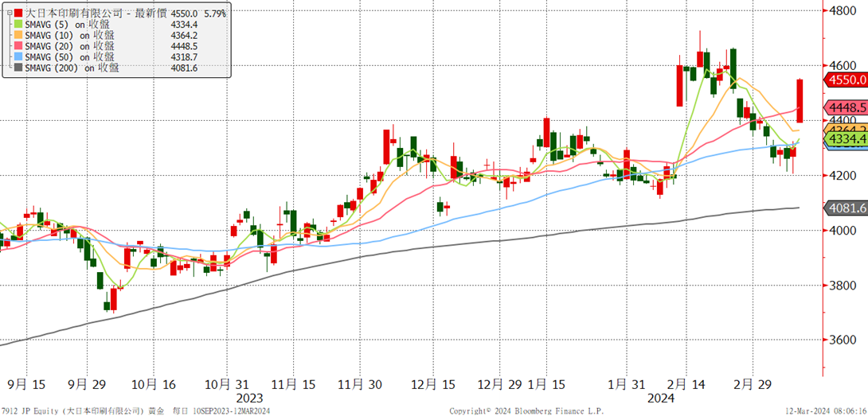Click the green SMAVG (5) color swatch
Image resolution: width=868 pixels, height=416 pixels.
tap(19, 25)
